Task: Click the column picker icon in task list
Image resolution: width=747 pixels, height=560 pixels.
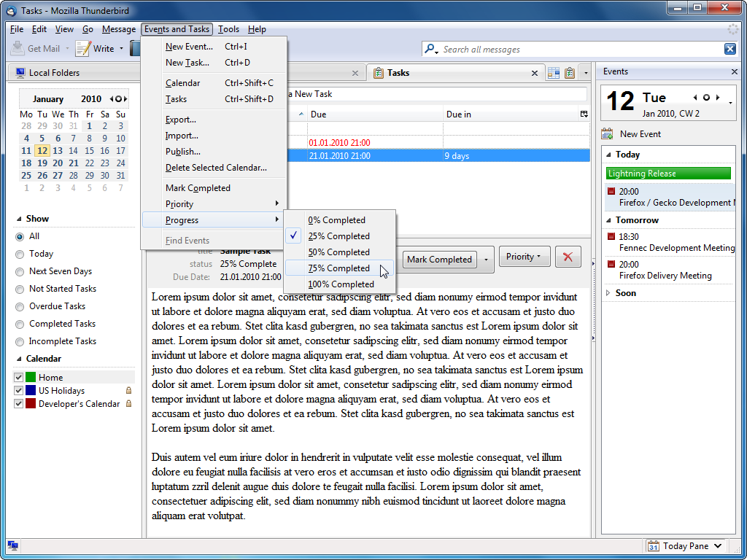Action: (584, 114)
